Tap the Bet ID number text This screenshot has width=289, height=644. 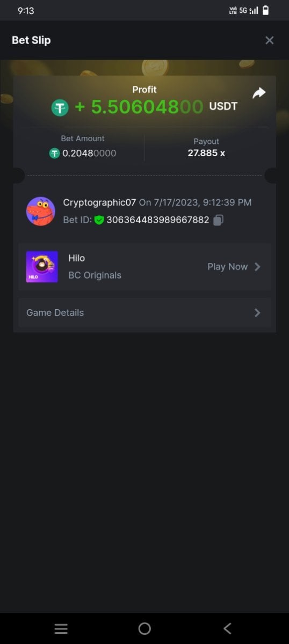point(158,219)
